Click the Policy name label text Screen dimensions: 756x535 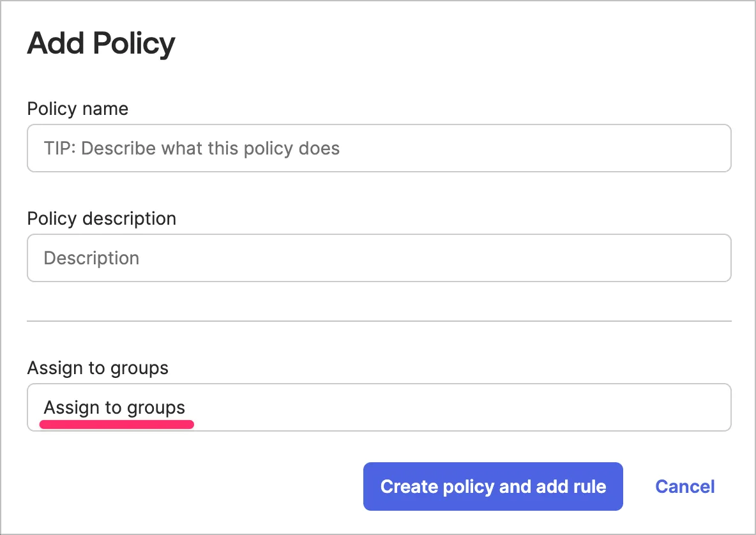[x=77, y=109]
